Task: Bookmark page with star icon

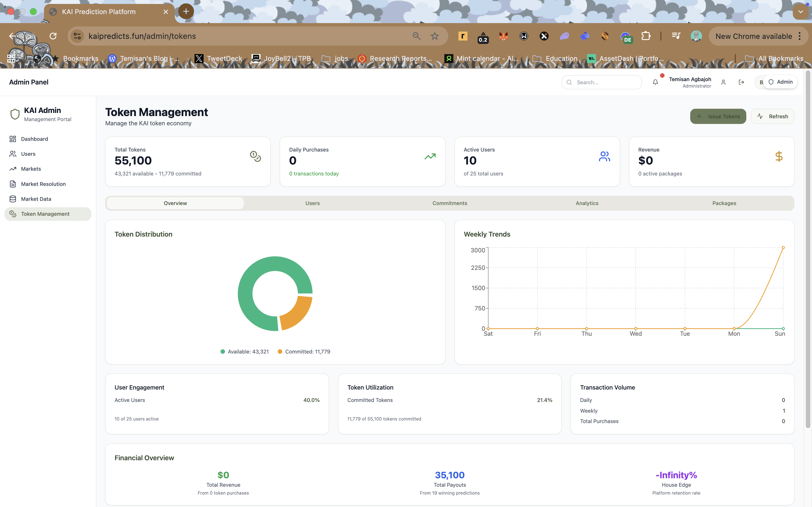Action: [434, 36]
